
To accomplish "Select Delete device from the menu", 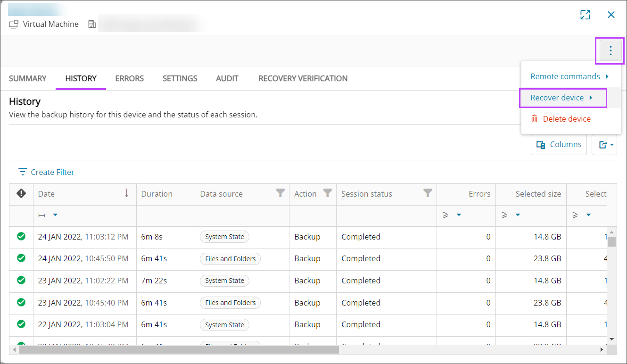I will pyautogui.click(x=566, y=119).
